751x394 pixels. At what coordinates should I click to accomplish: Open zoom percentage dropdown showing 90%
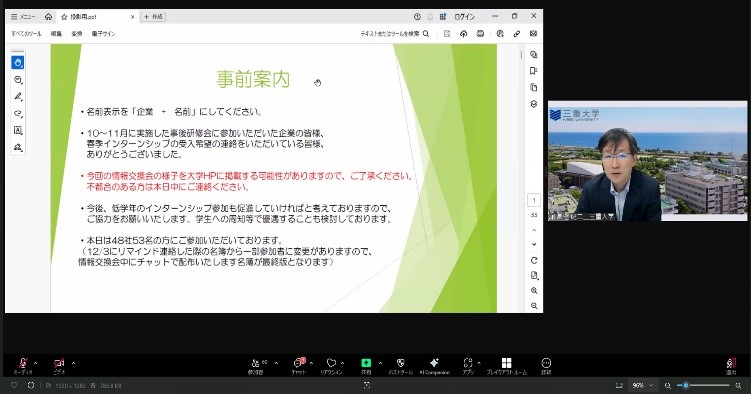point(642,385)
